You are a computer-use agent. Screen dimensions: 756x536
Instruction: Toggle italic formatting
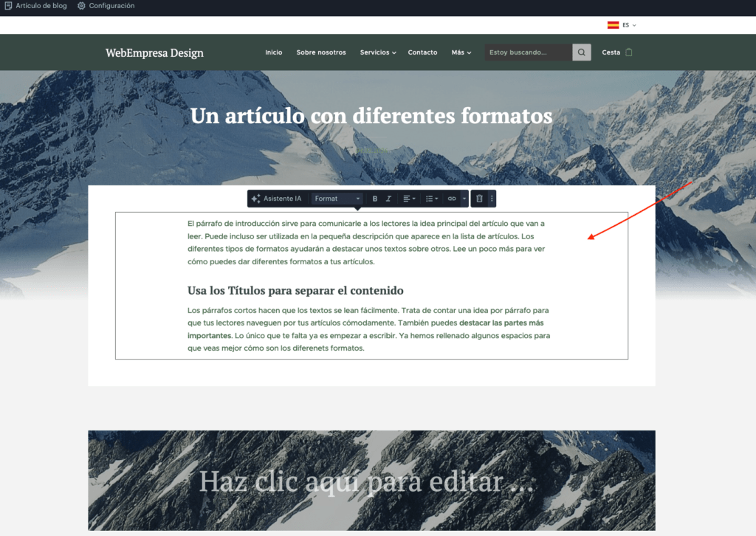[388, 199]
